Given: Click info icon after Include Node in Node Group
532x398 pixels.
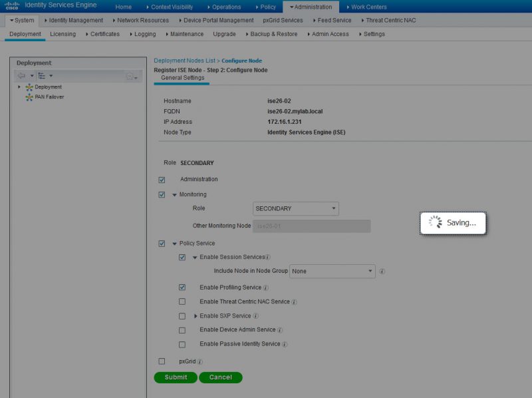Looking at the screenshot, I should (x=382, y=272).
